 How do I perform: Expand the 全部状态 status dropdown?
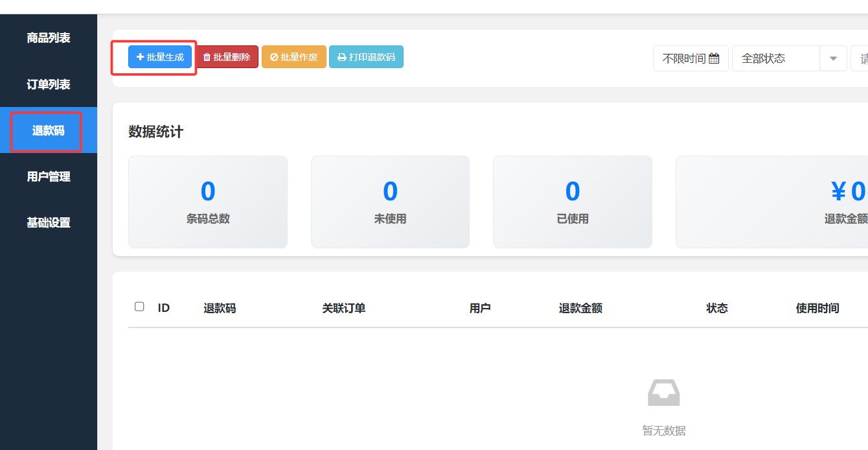pyautogui.click(x=833, y=58)
